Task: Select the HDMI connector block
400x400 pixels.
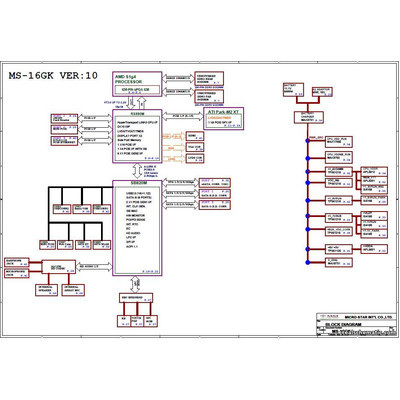Action: pos(195,136)
